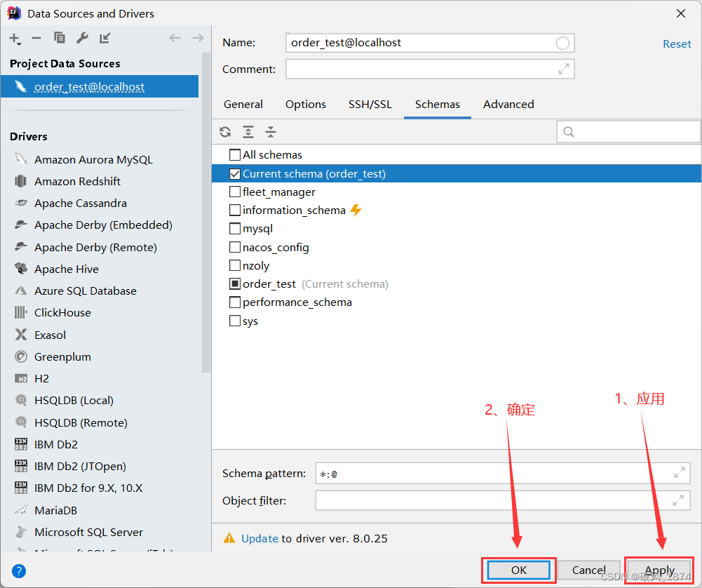This screenshot has height=588, width=702.
Task: Select Apache Derby (Embedded) driver
Action: tap(103, 225)
